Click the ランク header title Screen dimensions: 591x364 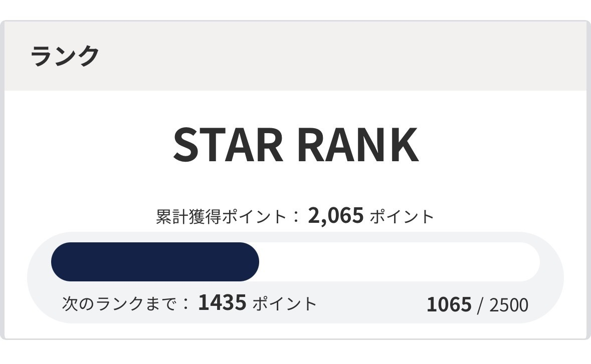click(65, 56)
